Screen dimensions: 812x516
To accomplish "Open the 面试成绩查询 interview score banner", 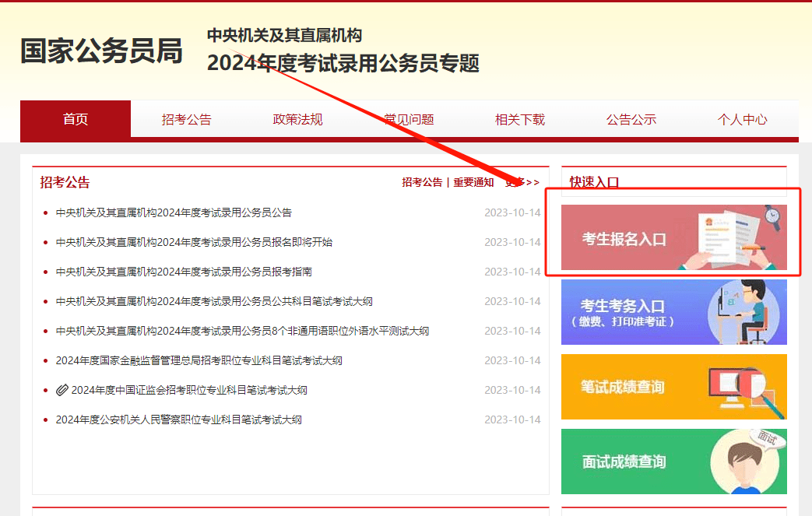I will click(x=673, y=462).
